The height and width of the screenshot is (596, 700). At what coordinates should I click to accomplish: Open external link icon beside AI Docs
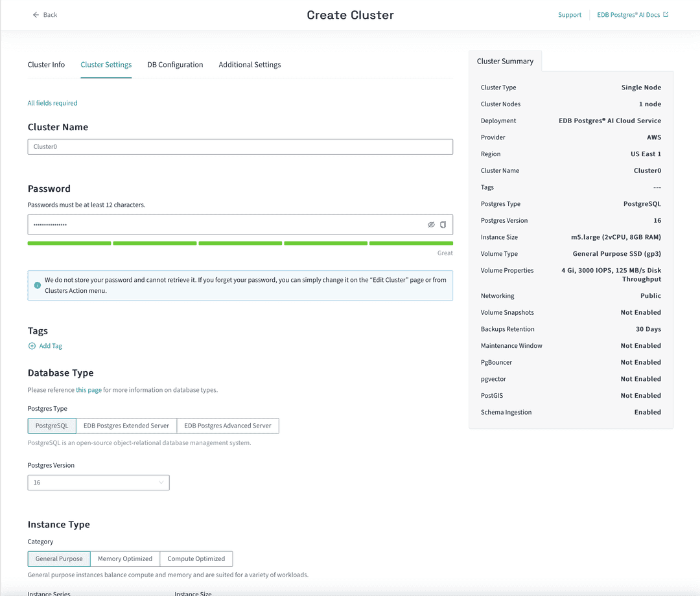[666, 15]
